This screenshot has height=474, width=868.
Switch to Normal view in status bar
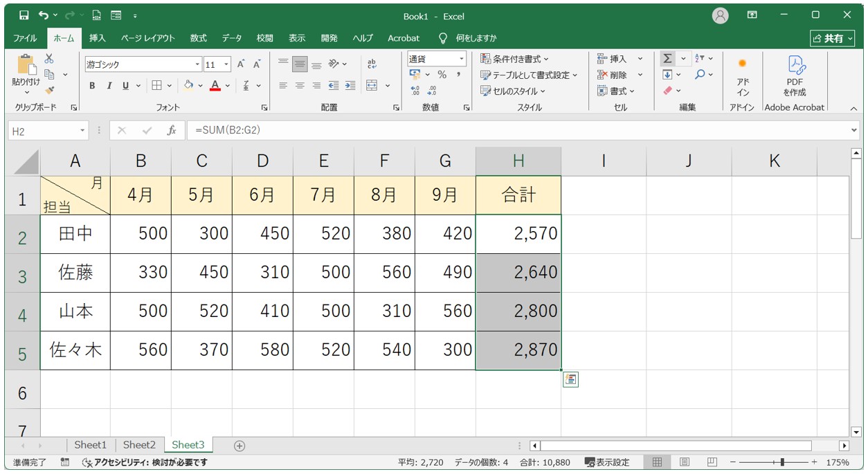point(658,462)
